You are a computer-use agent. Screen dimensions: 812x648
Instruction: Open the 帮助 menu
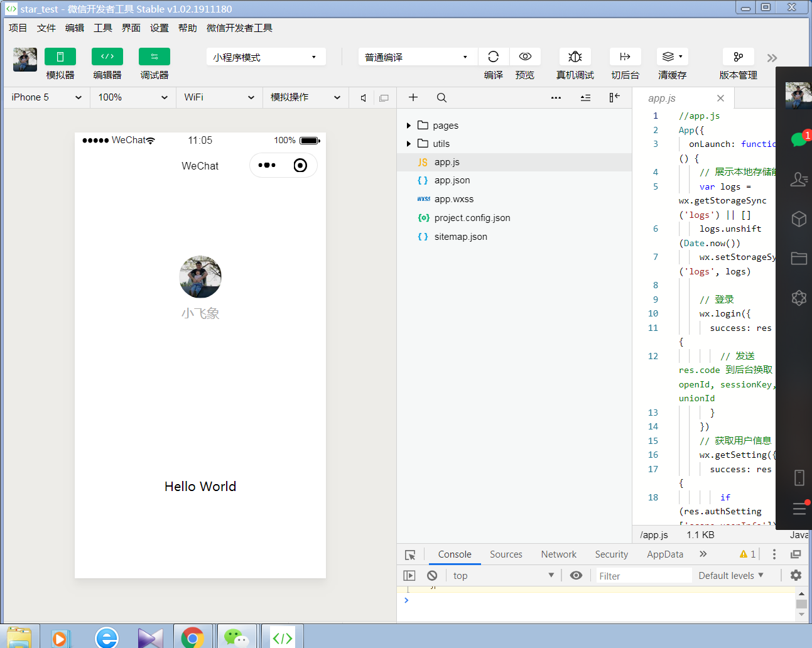tap(188, 28)
